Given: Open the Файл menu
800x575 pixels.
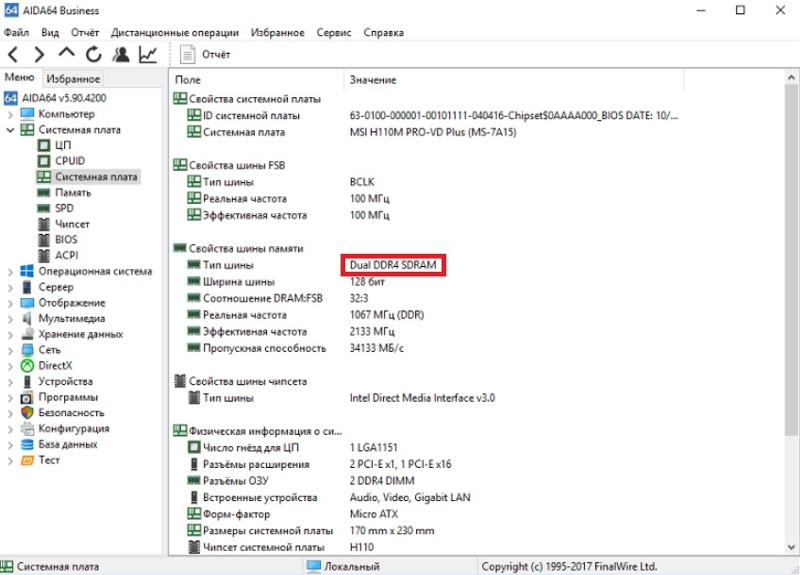Looking at the screenshot, I should (16, 33).
